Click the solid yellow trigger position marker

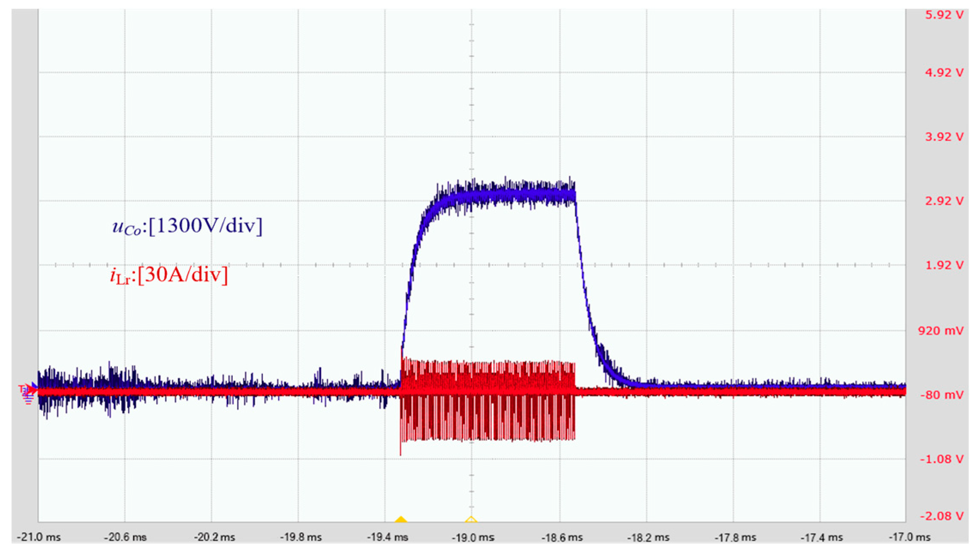pyautogui.click(x=400, y=520)
